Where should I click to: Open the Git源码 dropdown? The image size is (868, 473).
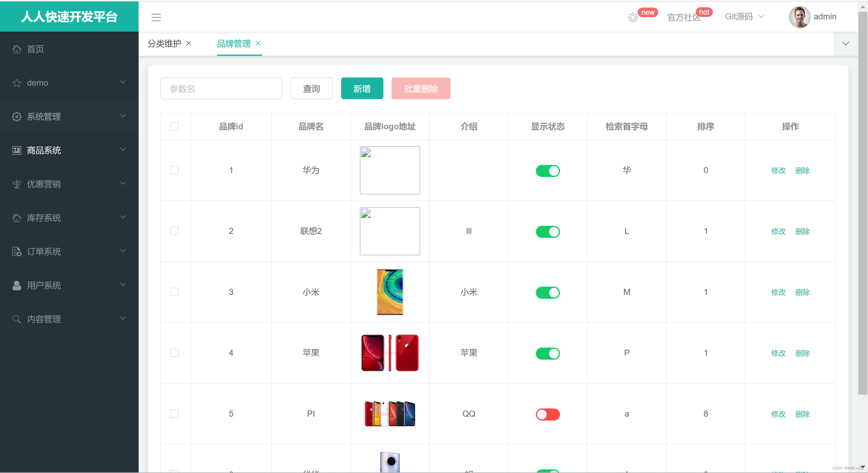coord(744,17)
